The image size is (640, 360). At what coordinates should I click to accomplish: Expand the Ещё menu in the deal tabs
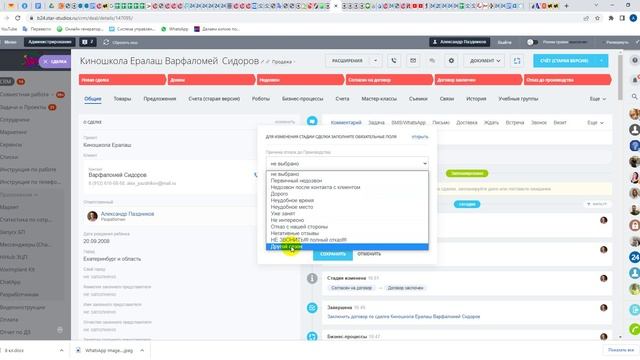pos(598,99)
